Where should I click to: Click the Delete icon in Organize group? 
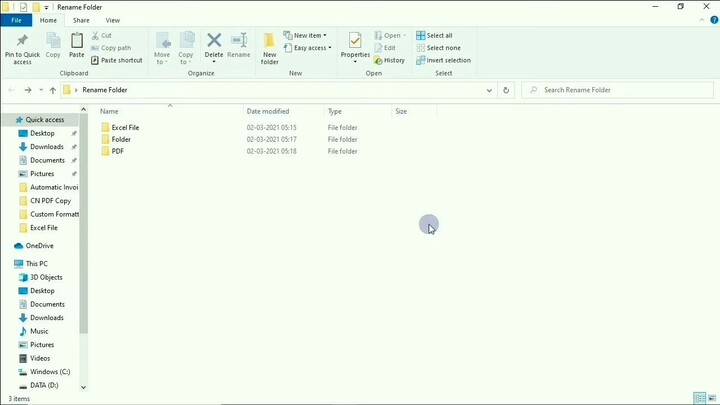pyautogui.click(x=214, y=46)
